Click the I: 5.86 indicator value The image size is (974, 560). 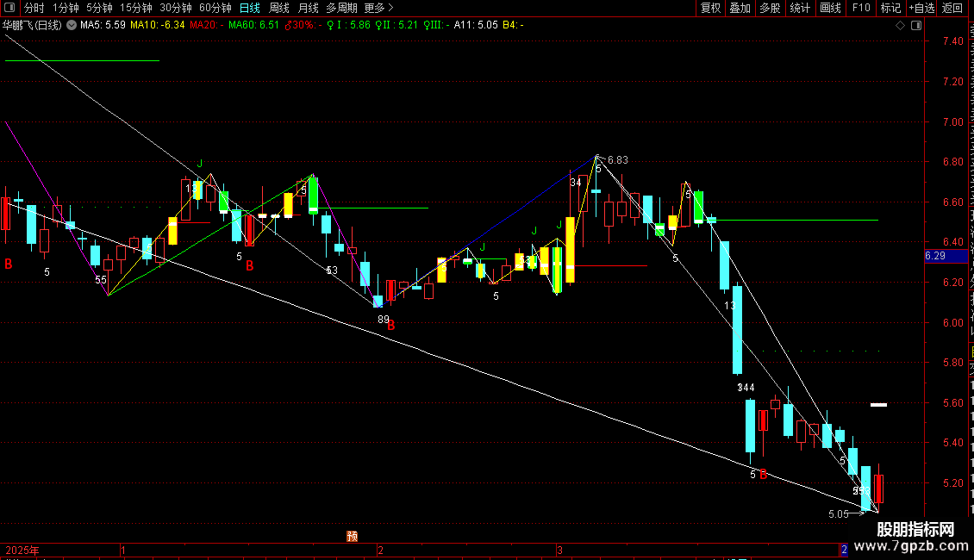348,25
